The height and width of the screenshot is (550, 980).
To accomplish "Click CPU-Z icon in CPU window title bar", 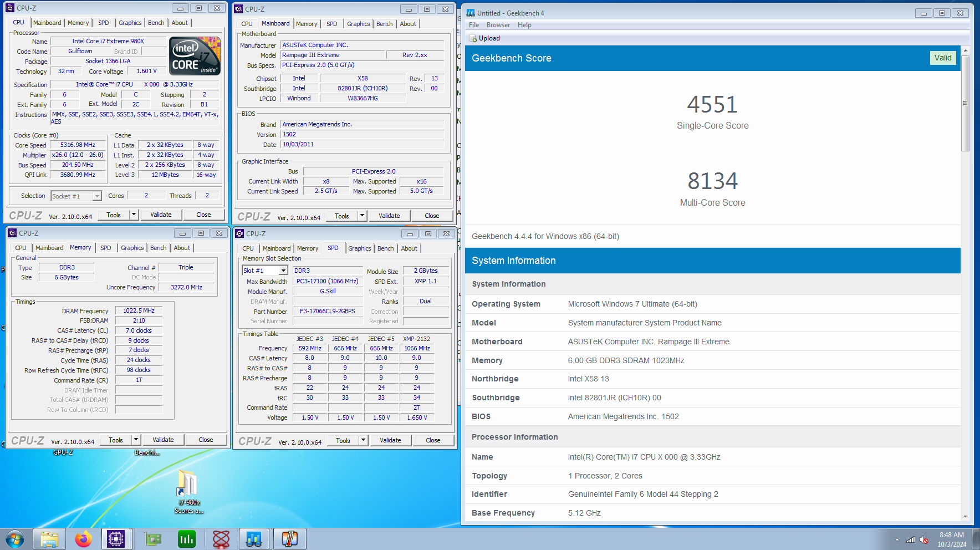I will [10, 8].
